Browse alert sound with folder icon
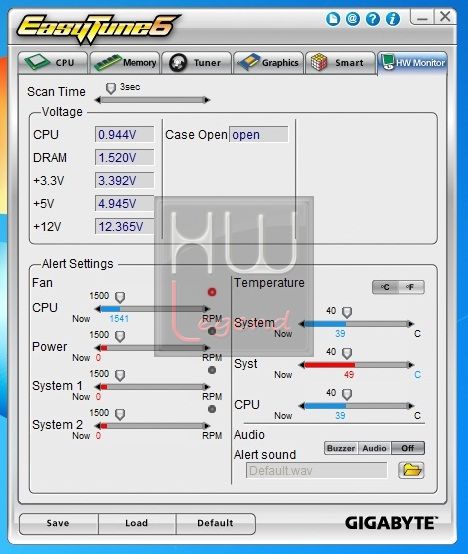Image resolution: width=468 pixels, height=554 pixels. coord(411,470)
